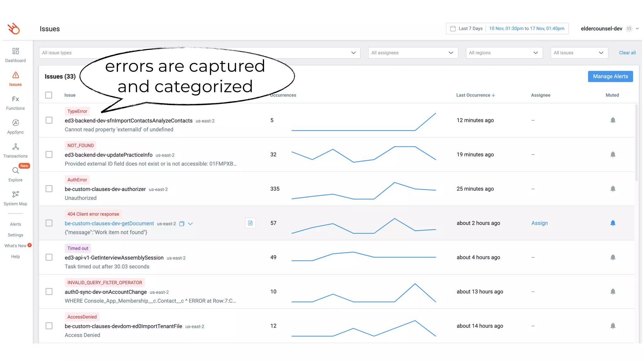Select the 404 Client error checkbox
Image resolution: width=644 pixels, height=362 pixels.
49,223
